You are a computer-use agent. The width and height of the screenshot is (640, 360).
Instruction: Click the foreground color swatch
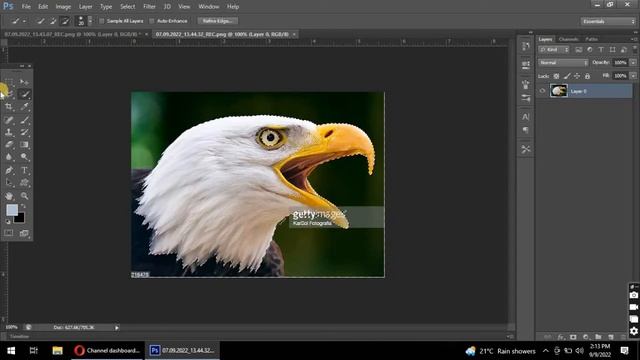[x=12, y=210]
